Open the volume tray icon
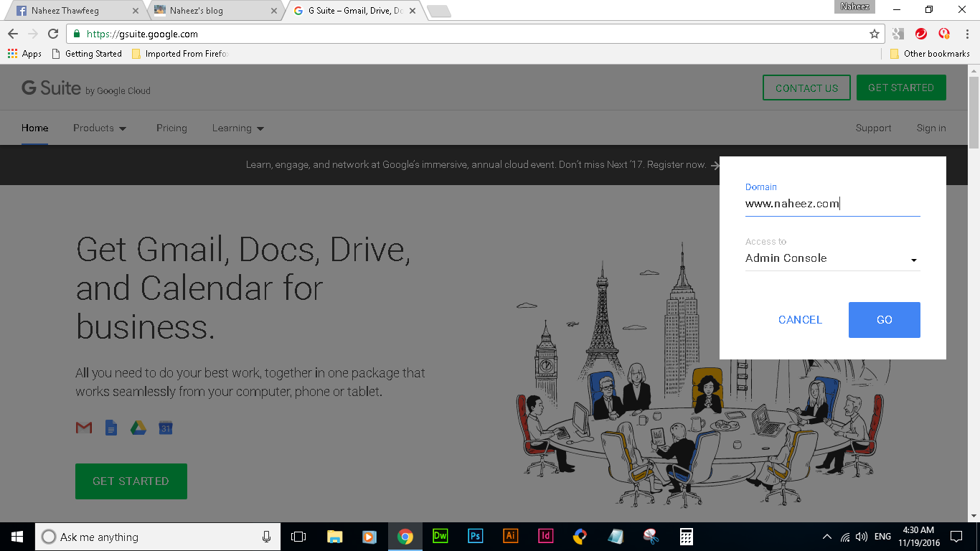This screenshot has width=980, height=551. (x=862, y=537)
